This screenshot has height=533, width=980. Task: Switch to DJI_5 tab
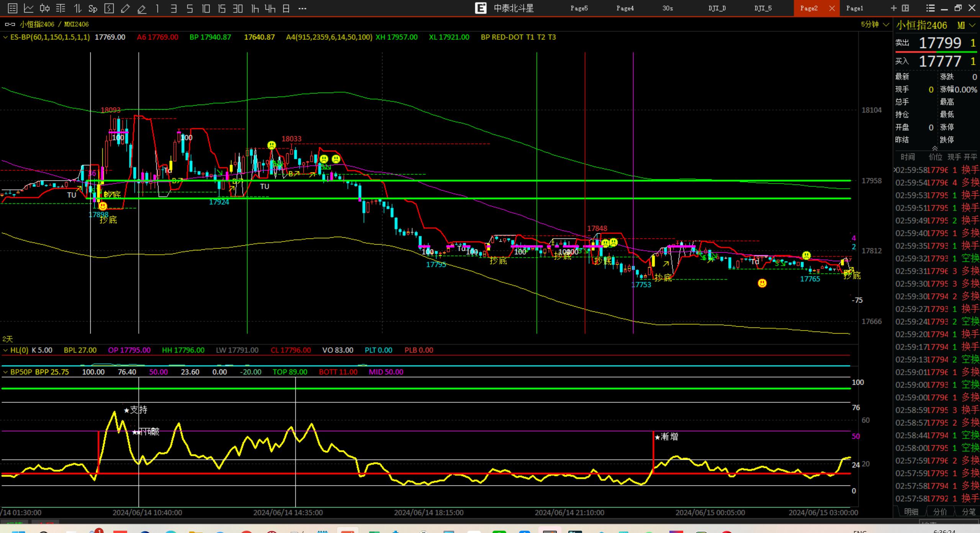click(763, 8)
